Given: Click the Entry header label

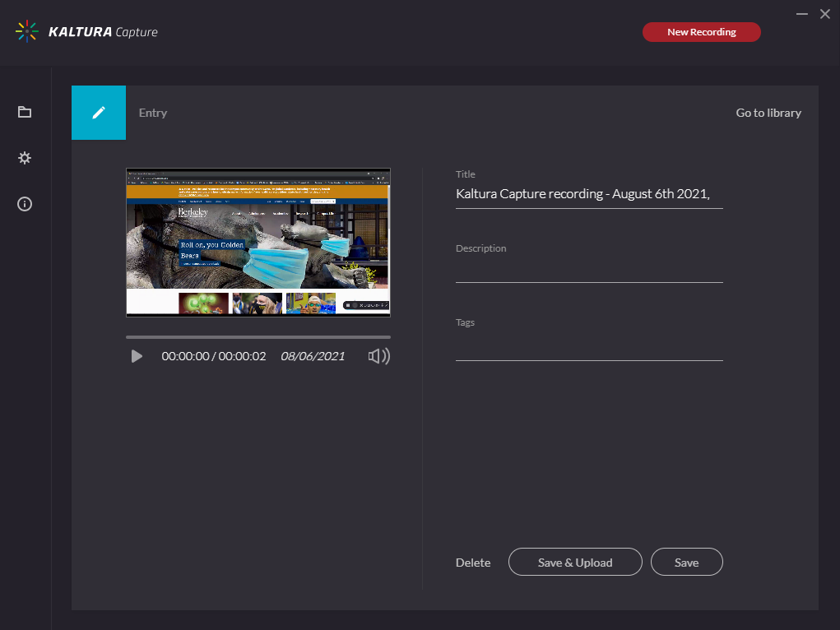Looking at the screenshot, I should click(152, 113).
